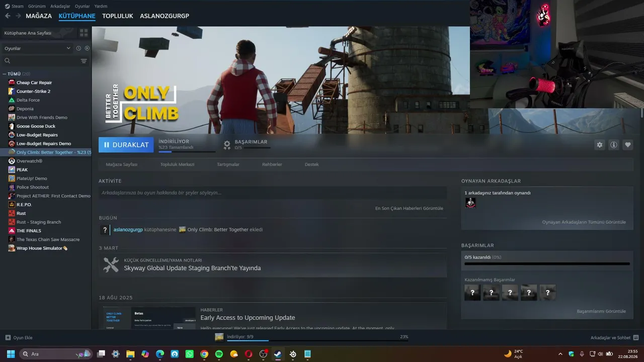The image size is (644, 362).
Task: Click the achievements progress bar 0/5 kazanıldı
Action: pyautogui.click(x=547, y=263)
